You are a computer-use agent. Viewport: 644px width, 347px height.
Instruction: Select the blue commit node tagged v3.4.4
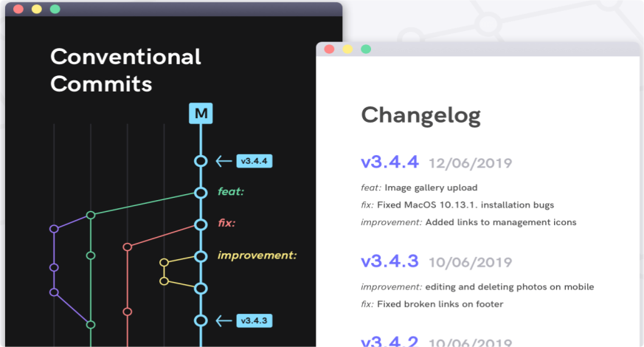(x=201, y=161)
